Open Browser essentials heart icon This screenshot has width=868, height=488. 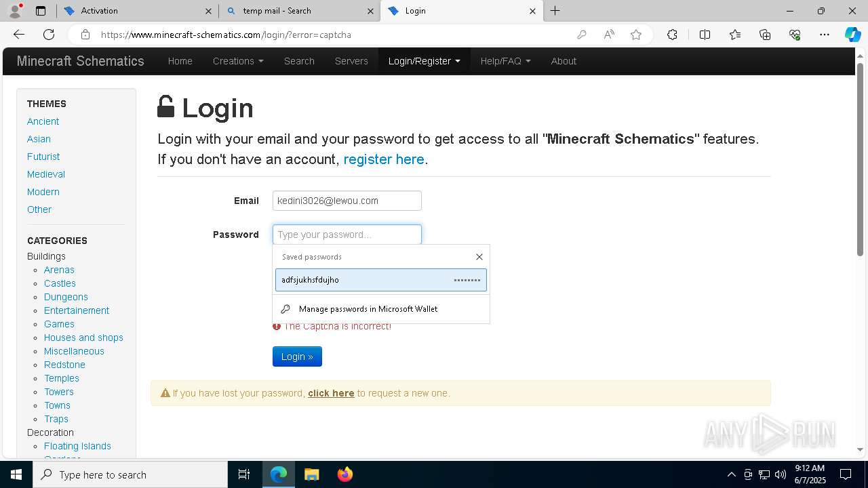[795, 35]
